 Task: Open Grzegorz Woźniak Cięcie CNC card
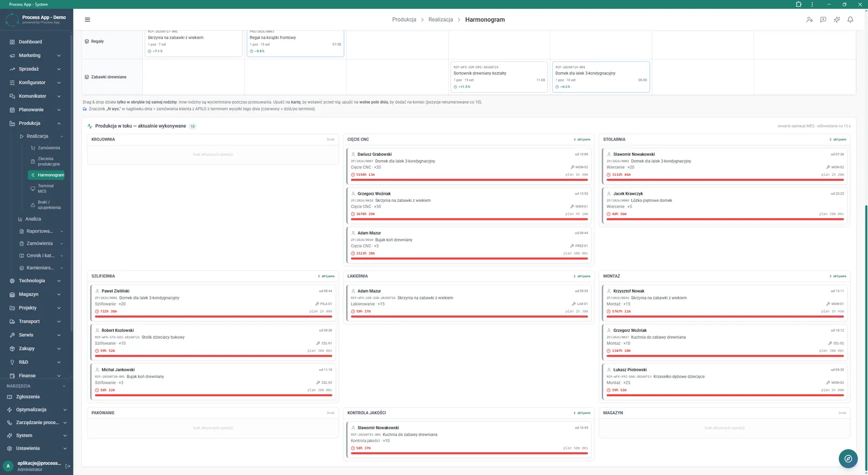coord(469,205)
